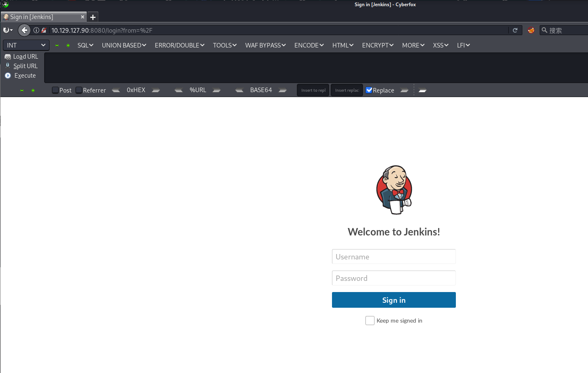
Task: Click the 0xHEX encode right arrow
Action: pos(156,90)
